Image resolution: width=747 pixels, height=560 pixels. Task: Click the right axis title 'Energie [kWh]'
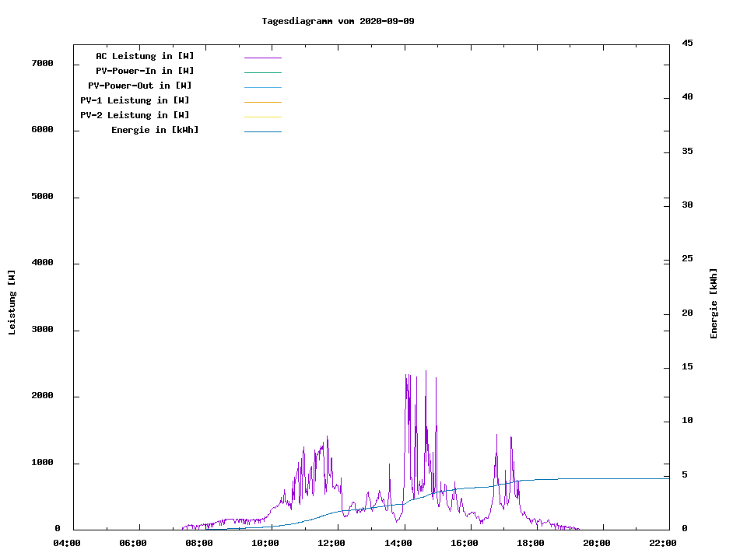[714, 303]
